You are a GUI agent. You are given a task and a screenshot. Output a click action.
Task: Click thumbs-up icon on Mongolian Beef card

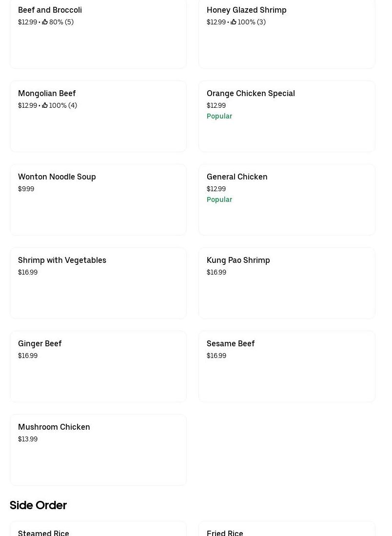click(x=45, y=105)
